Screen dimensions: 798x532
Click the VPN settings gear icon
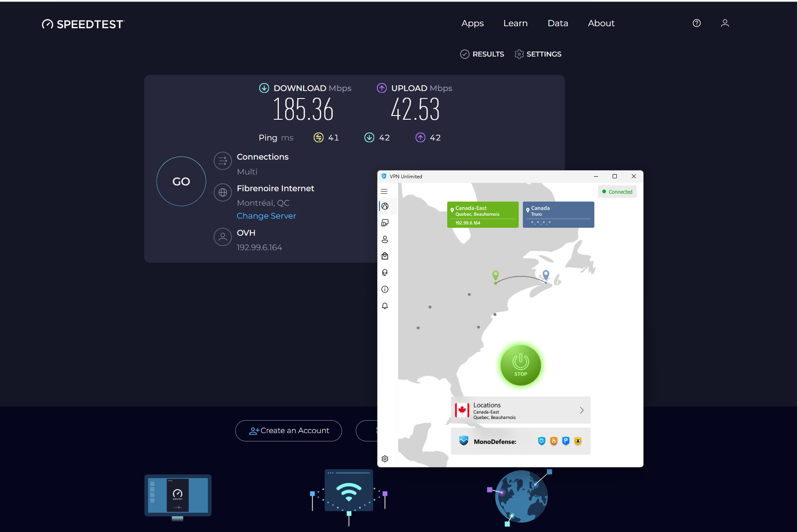[x=385, y=457]
